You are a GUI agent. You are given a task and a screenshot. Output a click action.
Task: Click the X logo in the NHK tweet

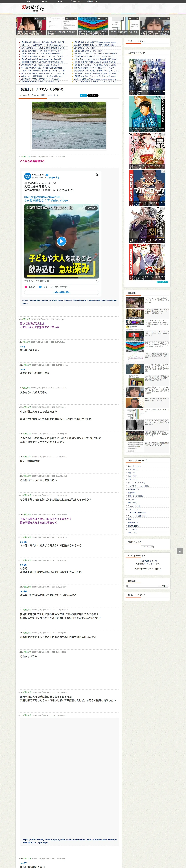point(97,175)
